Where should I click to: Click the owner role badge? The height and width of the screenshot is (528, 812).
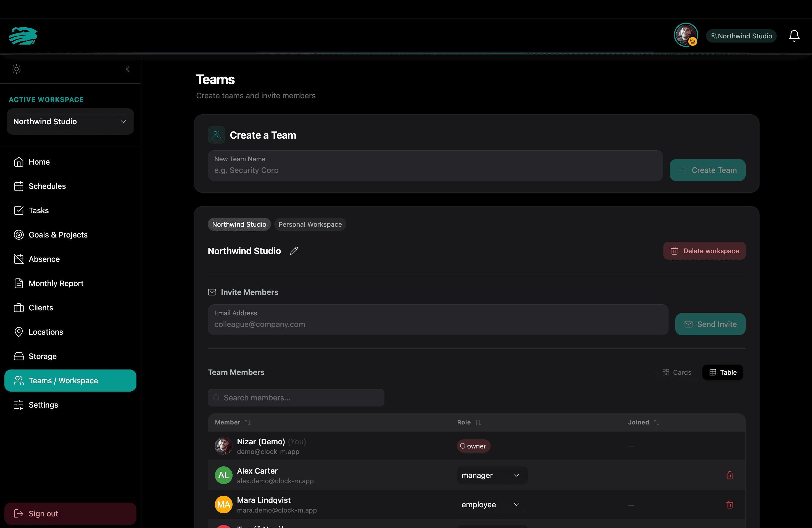click(474, 446)
